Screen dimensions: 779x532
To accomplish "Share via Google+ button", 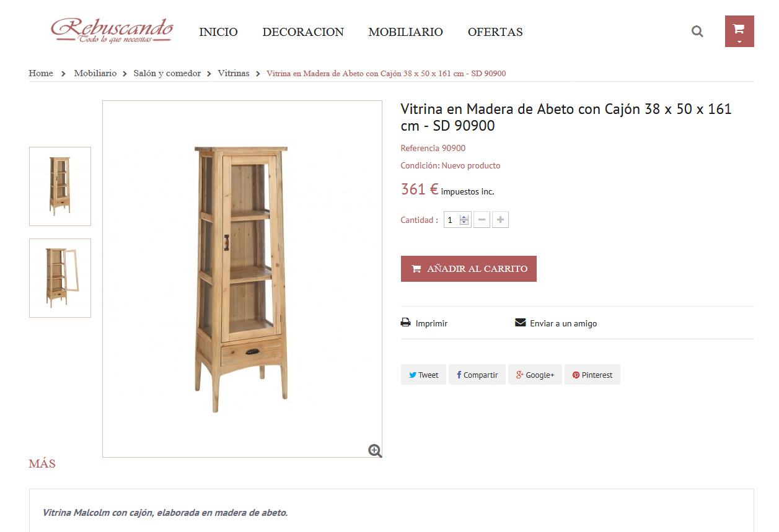I will point(535,375).
